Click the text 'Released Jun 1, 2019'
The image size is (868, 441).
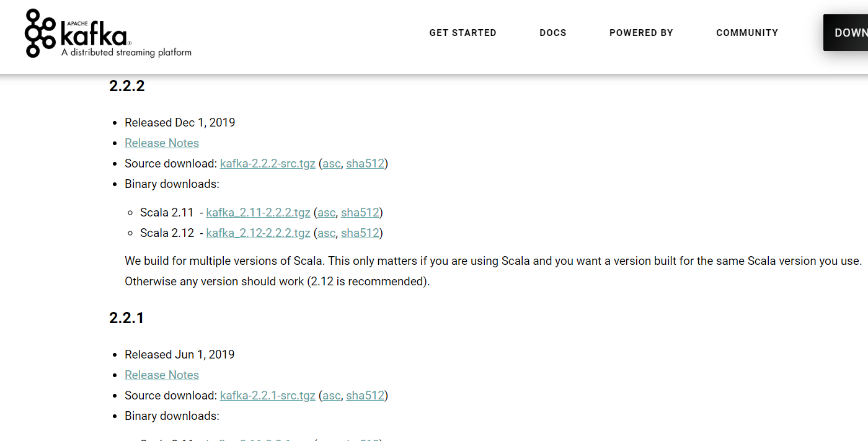180,355
